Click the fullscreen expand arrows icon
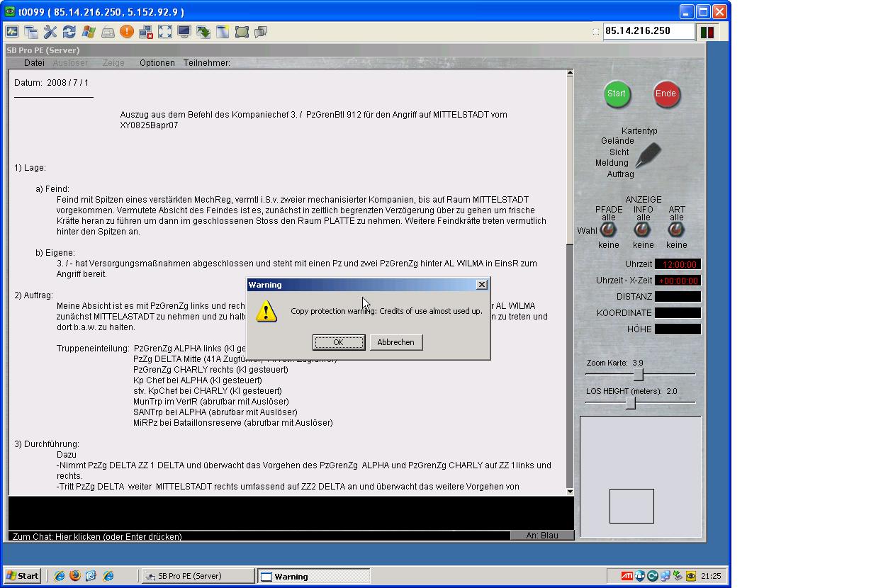This screenshot has width=893, height=588. point(165,32)
